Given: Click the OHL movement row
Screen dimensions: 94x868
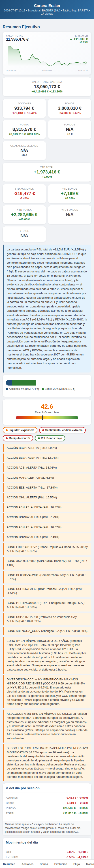Looking at the screenshot, I should (47, 852).
